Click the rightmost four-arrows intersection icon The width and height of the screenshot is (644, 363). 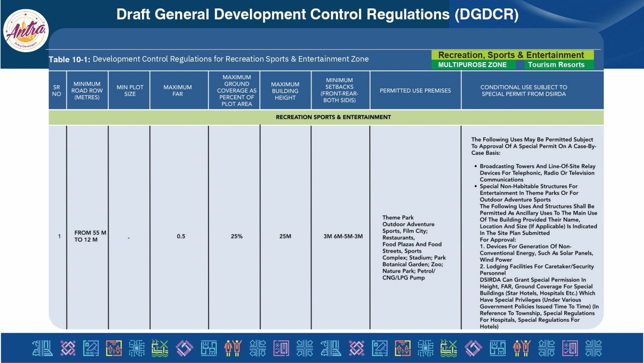point(593,348)
